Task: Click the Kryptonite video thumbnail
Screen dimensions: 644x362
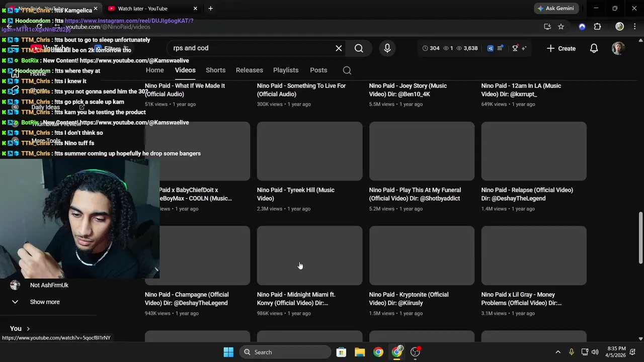Action: click(x=422, y=255)
